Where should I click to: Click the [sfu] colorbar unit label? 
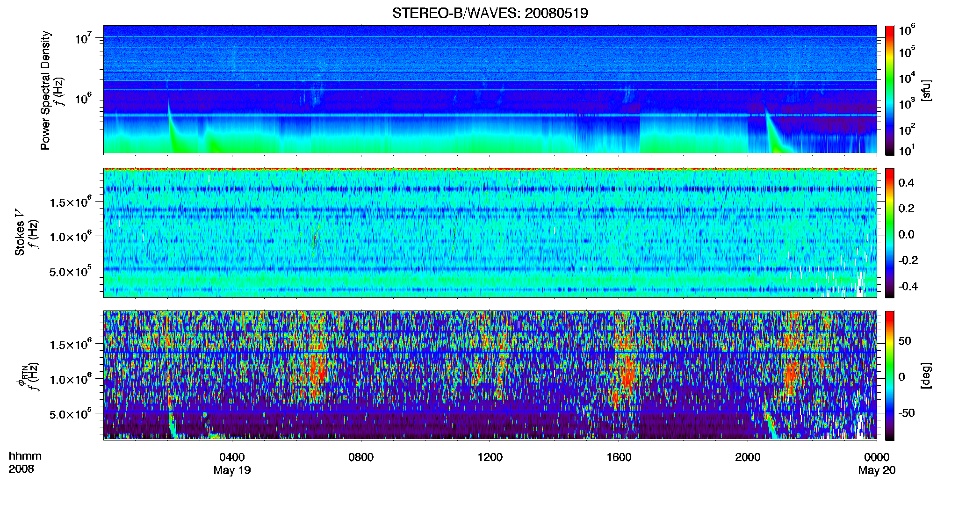pos(926,90)
